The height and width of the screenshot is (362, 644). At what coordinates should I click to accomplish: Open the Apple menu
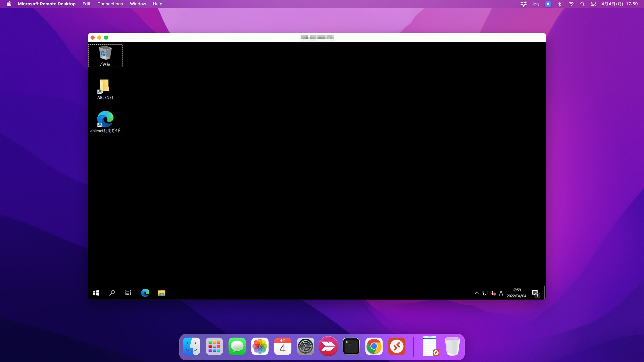pyautogui.click(x=9, y=4)
